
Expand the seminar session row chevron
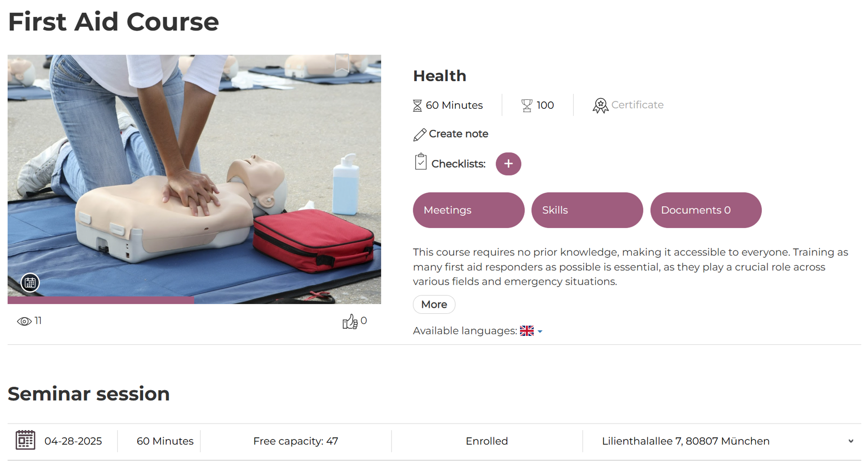(x=851, y=441)
